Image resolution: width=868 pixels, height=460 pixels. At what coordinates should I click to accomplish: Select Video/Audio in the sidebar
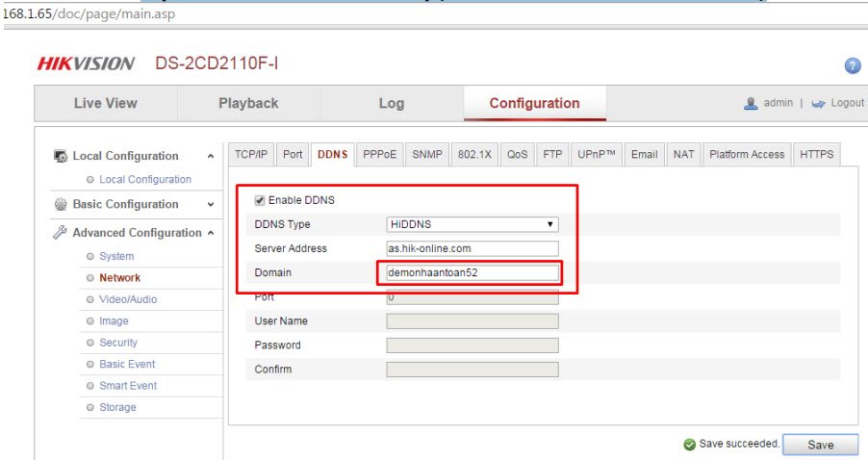(128, 299)
